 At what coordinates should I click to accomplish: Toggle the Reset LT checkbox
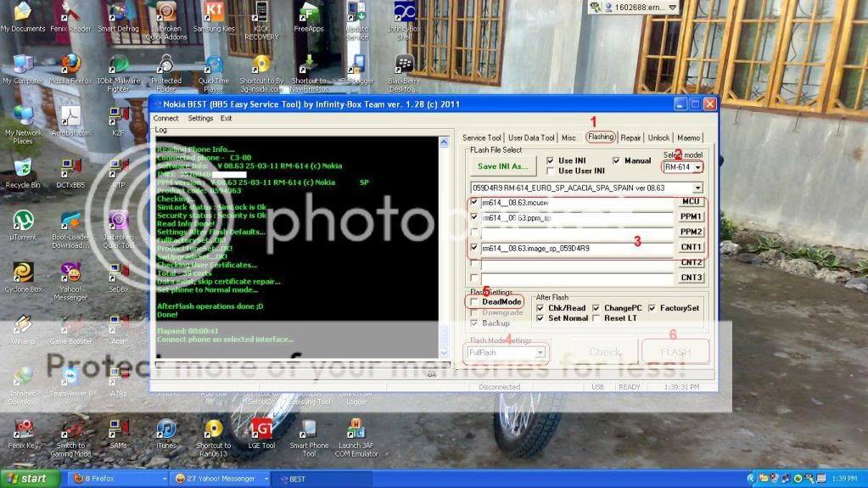[596, 318]
